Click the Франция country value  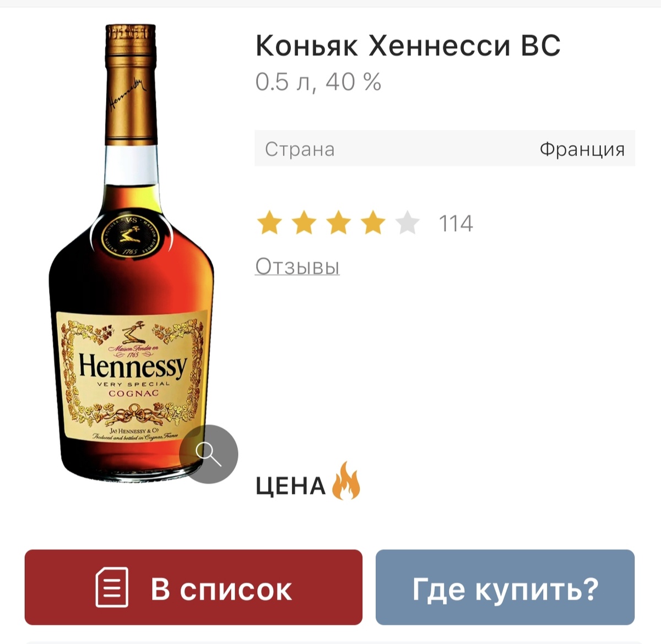(x=582, y=149)
